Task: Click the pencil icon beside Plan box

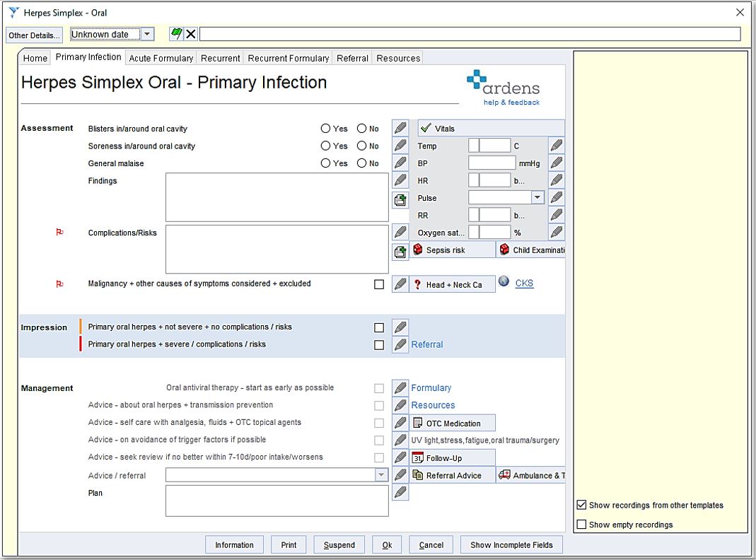Action: (x=400, y=492)
